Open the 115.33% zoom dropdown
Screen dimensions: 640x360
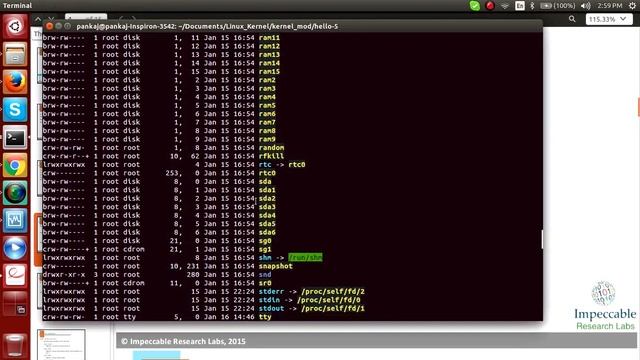608,19
